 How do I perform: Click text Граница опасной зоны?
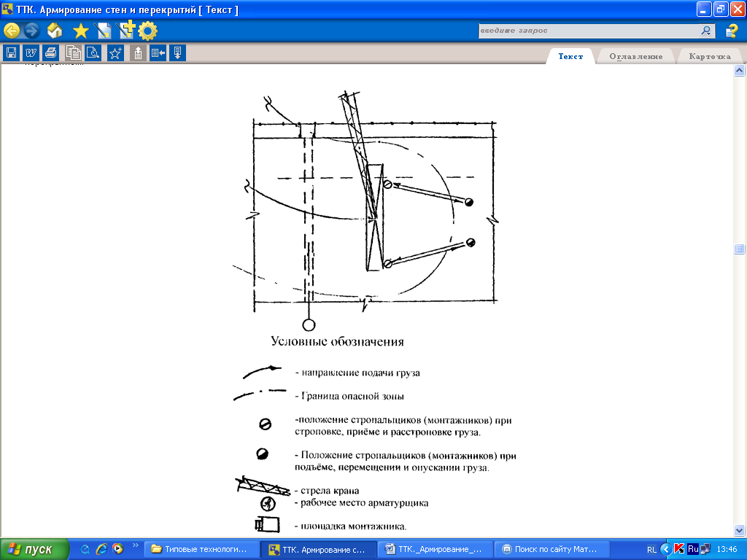(x=352, y=396)
